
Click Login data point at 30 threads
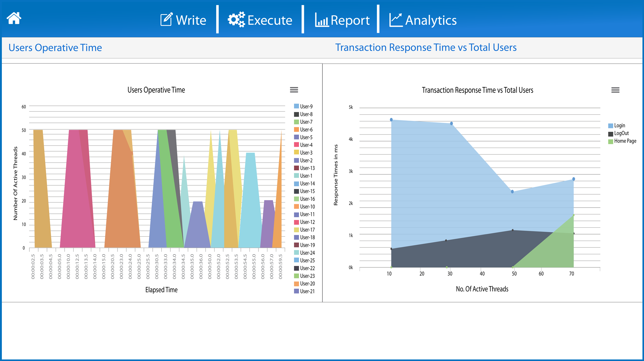pyautogui.click(x=451, y=123)
